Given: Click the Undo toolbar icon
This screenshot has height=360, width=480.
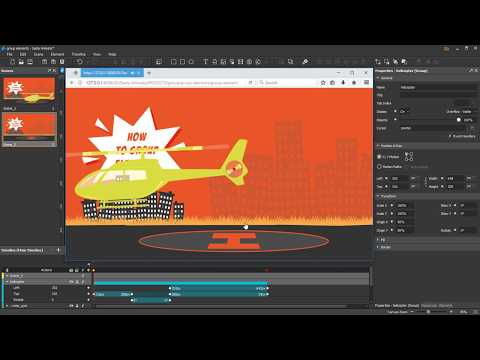Looking at the screenshot, I should point(79,62).
